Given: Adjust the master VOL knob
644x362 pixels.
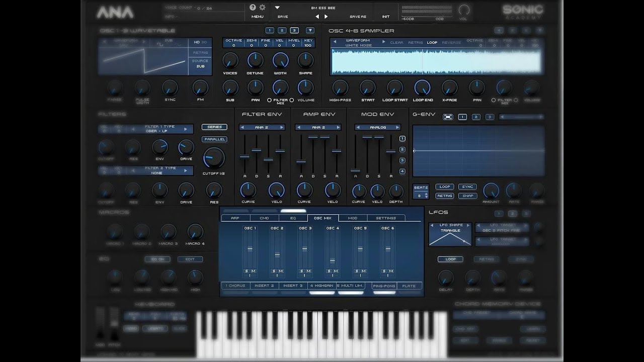Looking at the screenshot, I should 464,10.
